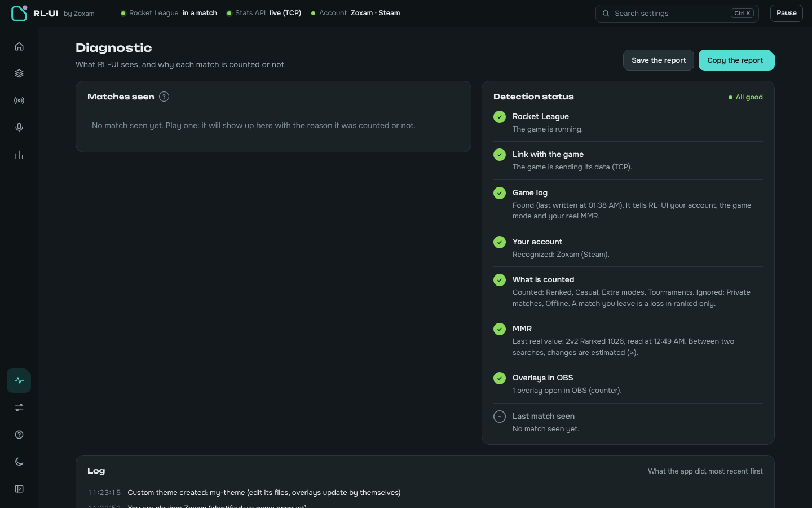Viewport: 812px width, 508px height.
Task: Pause RL-UI tracking
Action: [x=787, y=13]
